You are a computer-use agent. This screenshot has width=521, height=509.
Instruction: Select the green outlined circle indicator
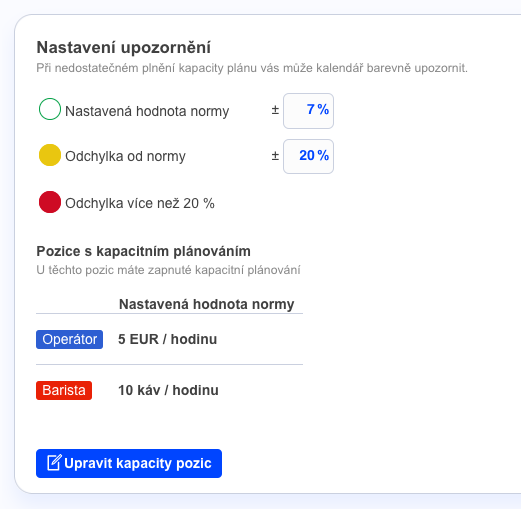tap(50, 109)
